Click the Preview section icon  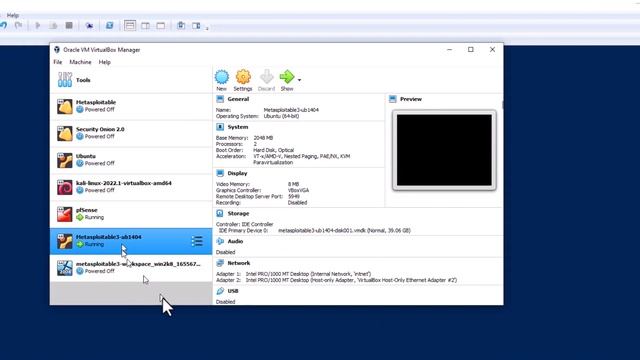[393, 99]
